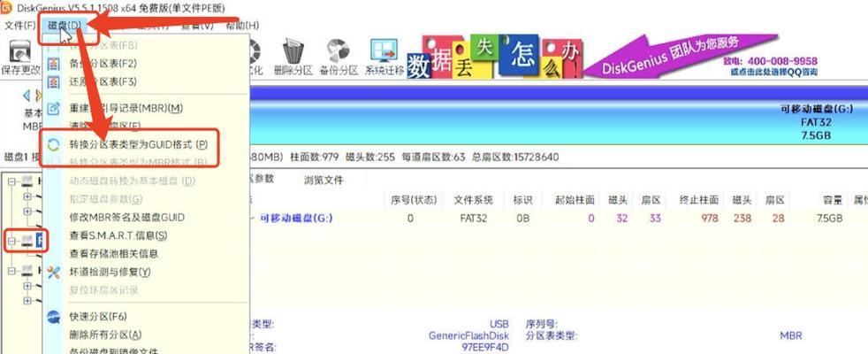Click the MBR partition table type value
This screenshot has height=354, width=868.
[x=790, y=335]
